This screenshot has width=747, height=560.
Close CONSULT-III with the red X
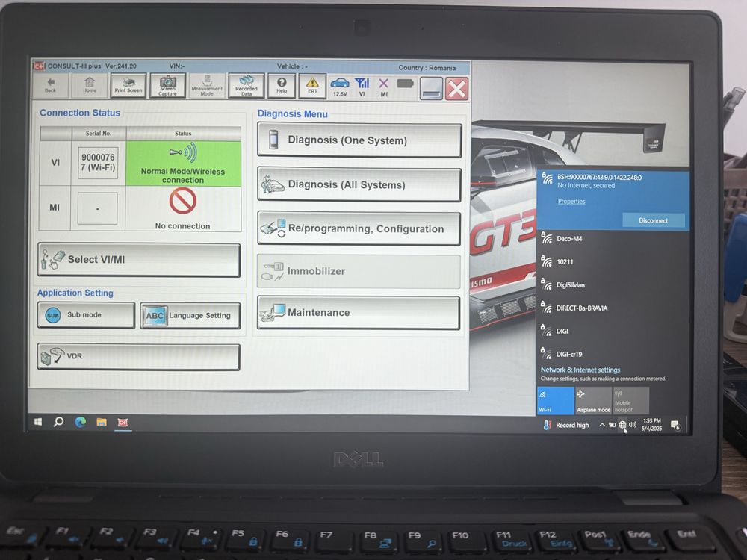[x=457, y=89]
